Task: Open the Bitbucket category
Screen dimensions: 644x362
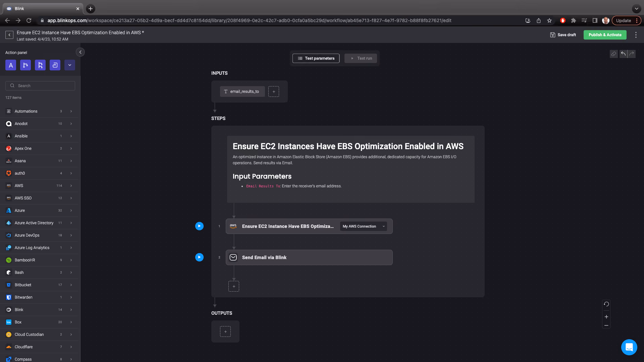Action: 39,285
